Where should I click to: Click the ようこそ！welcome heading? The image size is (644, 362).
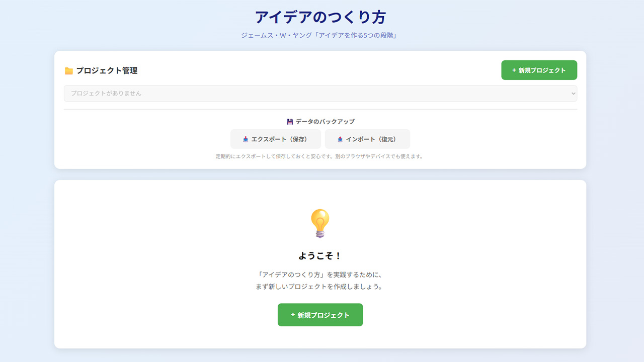320,255
